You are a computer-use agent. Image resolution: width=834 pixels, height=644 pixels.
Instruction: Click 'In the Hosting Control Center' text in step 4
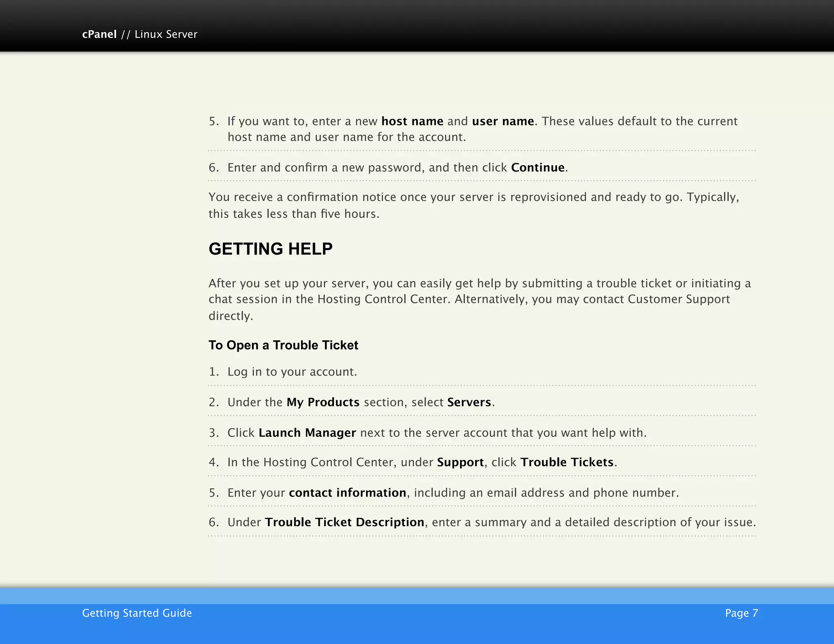312,462
